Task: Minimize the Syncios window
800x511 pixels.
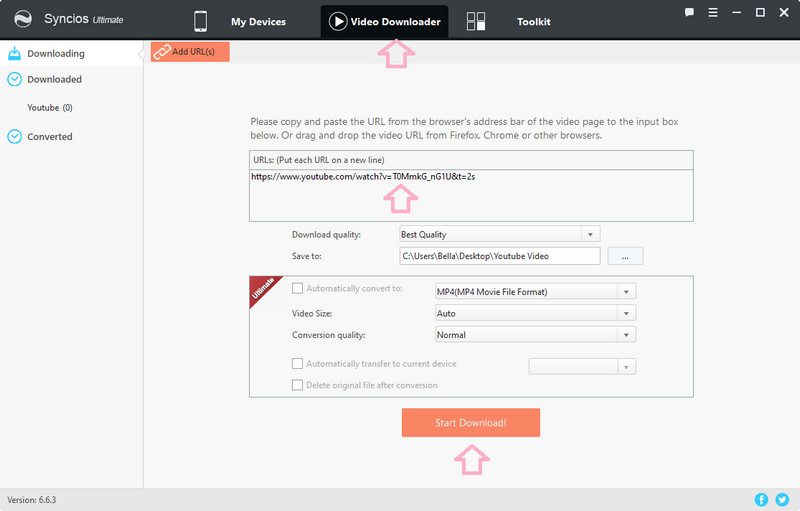Action: click(736, 12)
